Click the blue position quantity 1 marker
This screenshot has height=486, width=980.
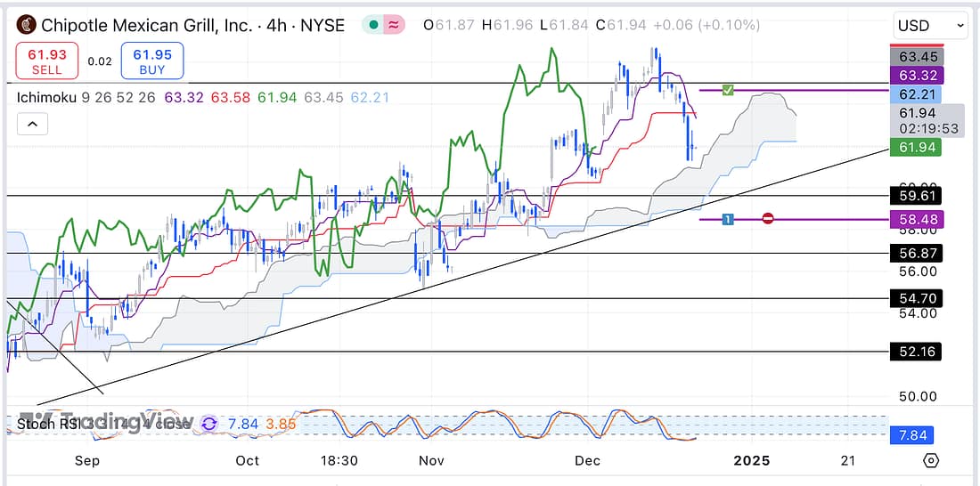click(728, 218)
